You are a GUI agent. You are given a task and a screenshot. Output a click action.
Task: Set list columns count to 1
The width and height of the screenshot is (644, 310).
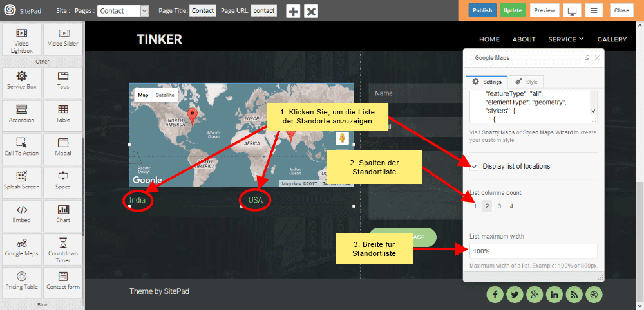pos(475,206)
